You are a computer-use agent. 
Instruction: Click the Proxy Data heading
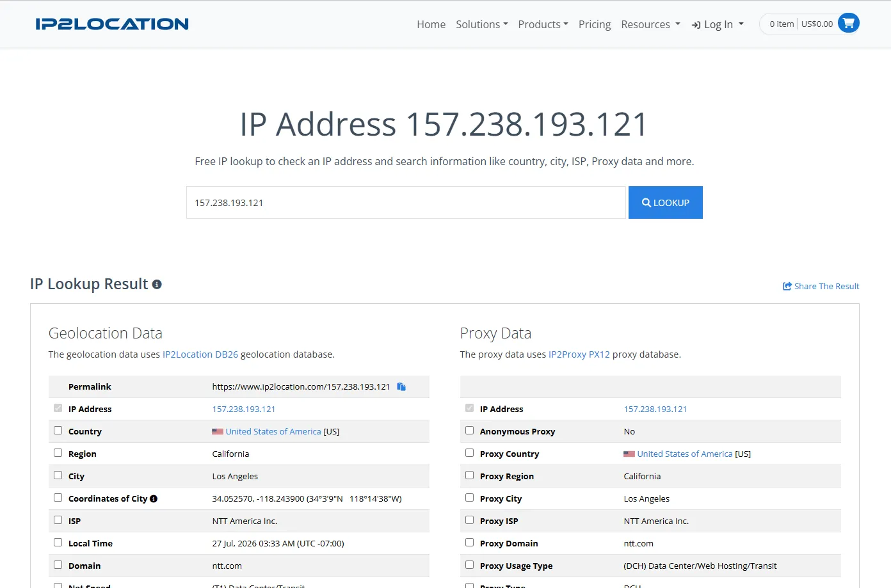(x=496, y=333)
